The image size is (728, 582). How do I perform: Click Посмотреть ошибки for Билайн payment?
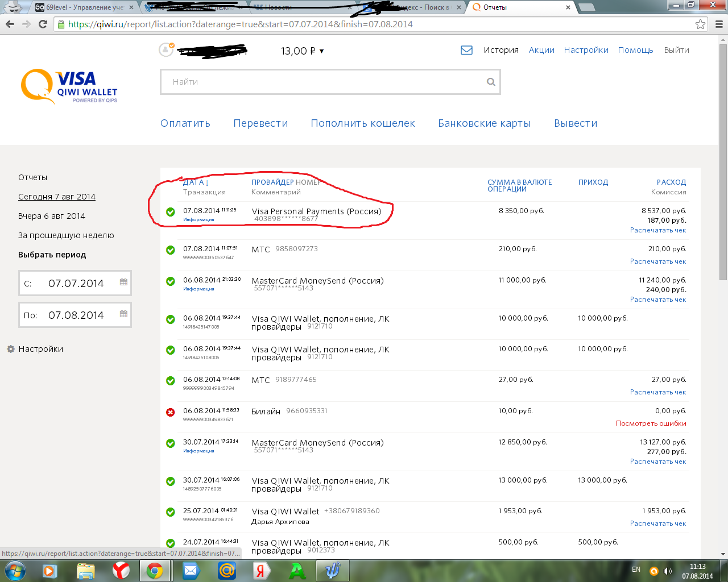coord(651,423)
